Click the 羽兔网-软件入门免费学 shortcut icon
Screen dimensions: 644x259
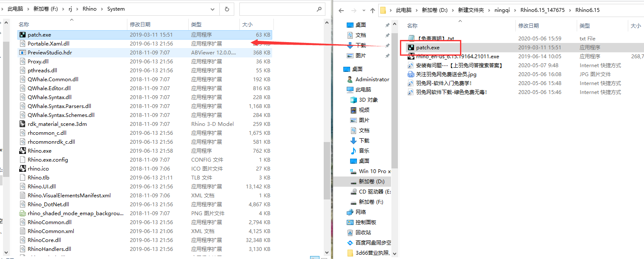click(411, 83)
